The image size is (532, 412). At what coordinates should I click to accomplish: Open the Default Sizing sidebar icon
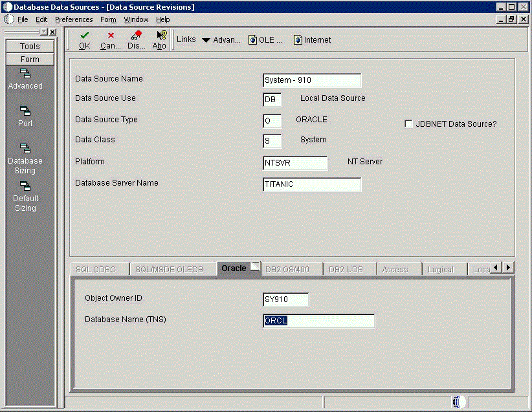click(25, 186)
